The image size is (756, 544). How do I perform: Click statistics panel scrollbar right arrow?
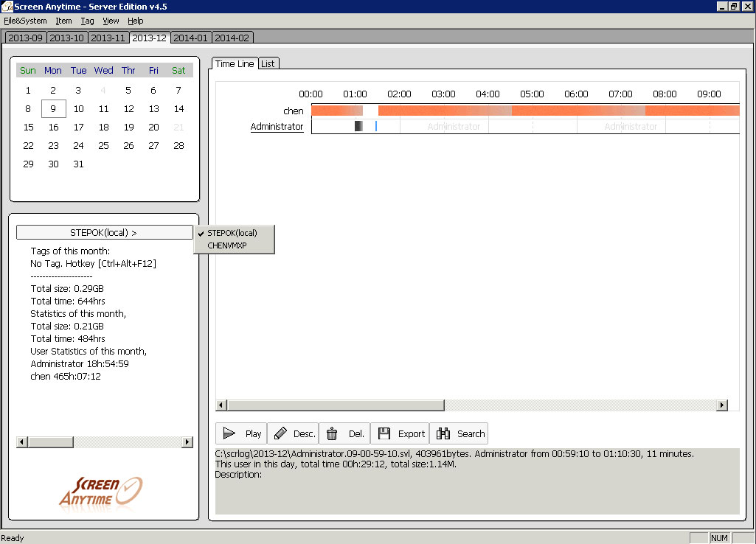[187, 442]
